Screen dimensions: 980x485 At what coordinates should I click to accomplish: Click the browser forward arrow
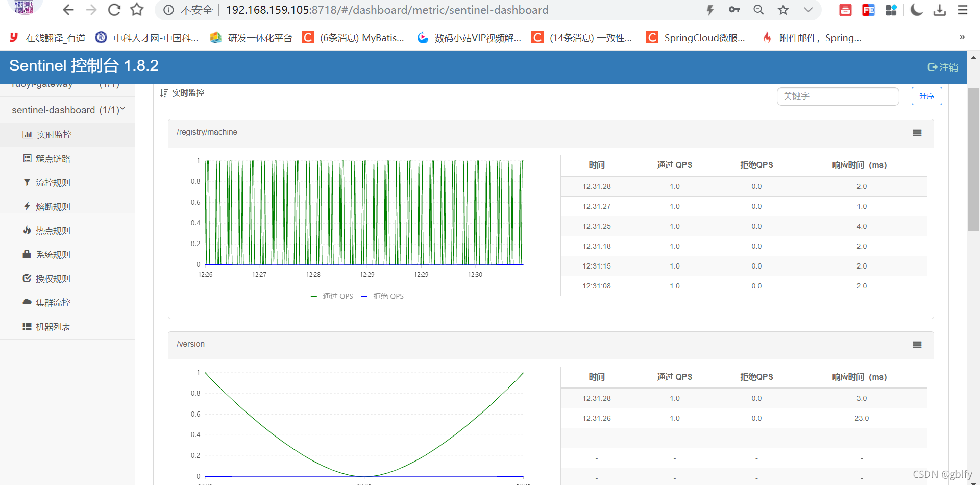(91, 10)
